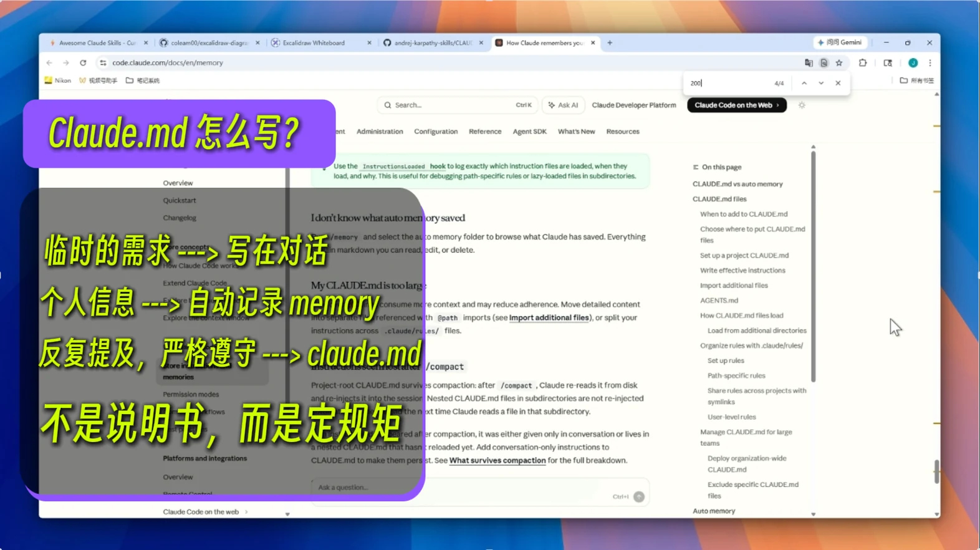Open the sidebar Quickstart page
Image resolution: width=980 pixels, height=550 pixels.
(x=180, y=201)
